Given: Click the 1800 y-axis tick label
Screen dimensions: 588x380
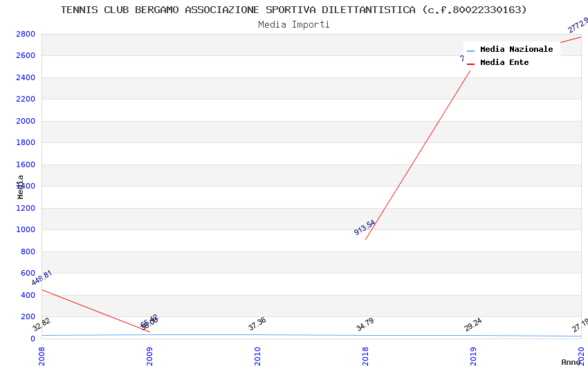Looking at the screenshot, I should tap(26, 142).
